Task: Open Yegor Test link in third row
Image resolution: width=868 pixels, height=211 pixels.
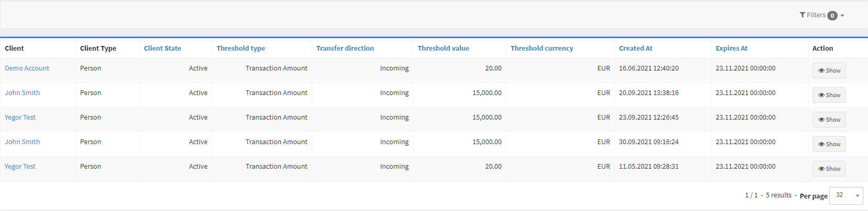Action: 20,118
